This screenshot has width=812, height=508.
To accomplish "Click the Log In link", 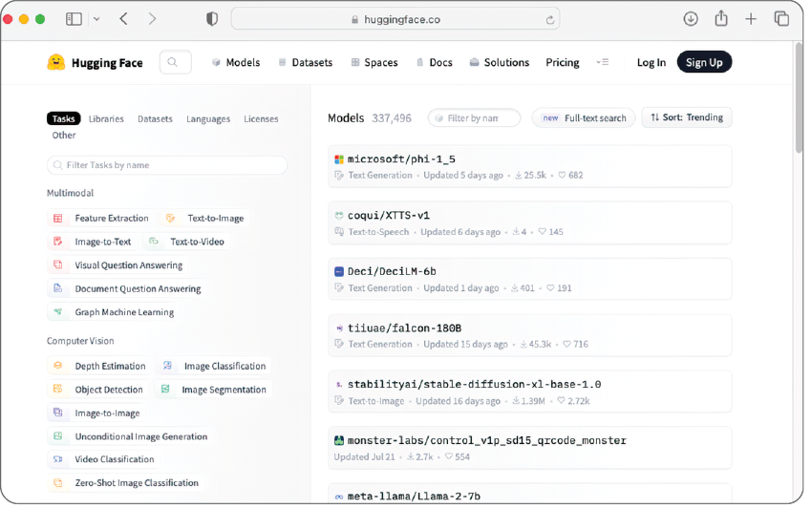I will pos(651,62).
